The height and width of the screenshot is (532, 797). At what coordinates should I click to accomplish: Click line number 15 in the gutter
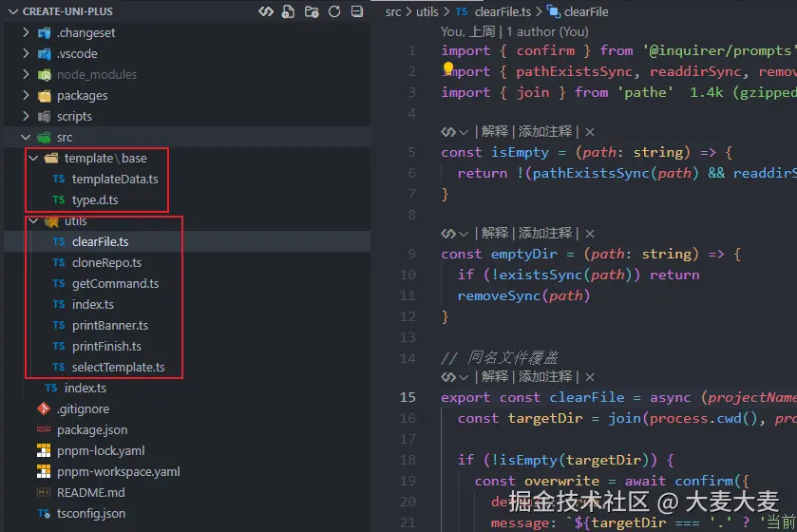[408, 397]
